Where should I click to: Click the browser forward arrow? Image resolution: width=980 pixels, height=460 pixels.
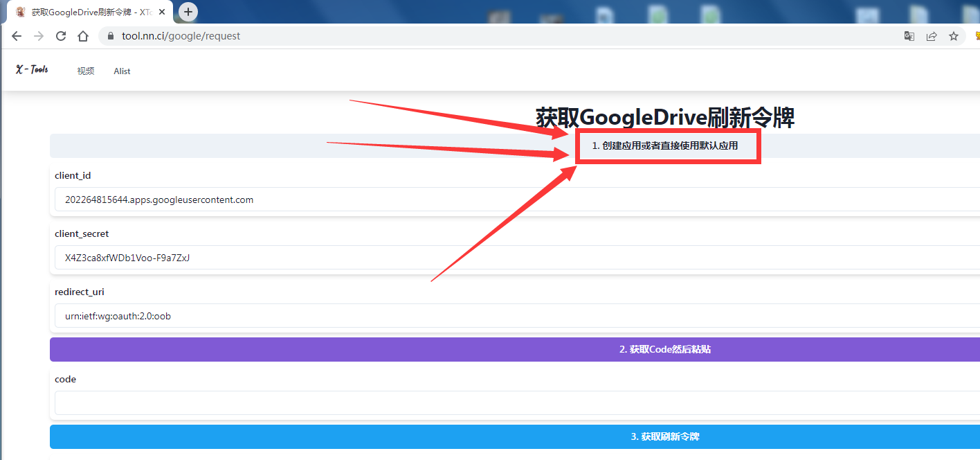(39, 36)
